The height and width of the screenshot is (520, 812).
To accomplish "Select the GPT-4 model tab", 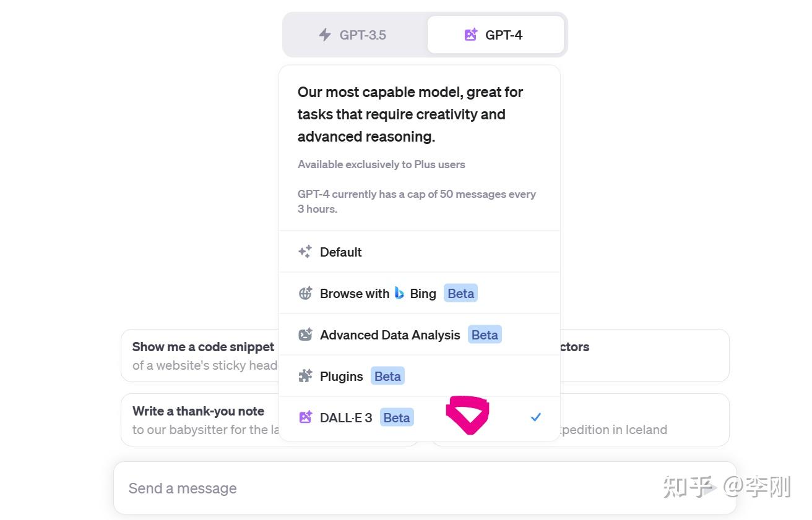I will [495, 35].
